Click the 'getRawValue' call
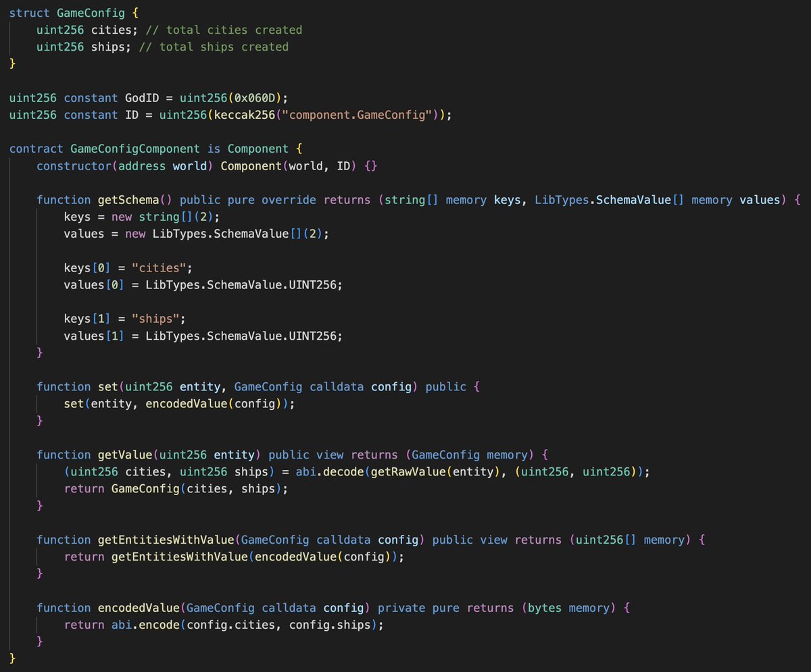The height and width of the screenshot is (672, 811). 409,471
